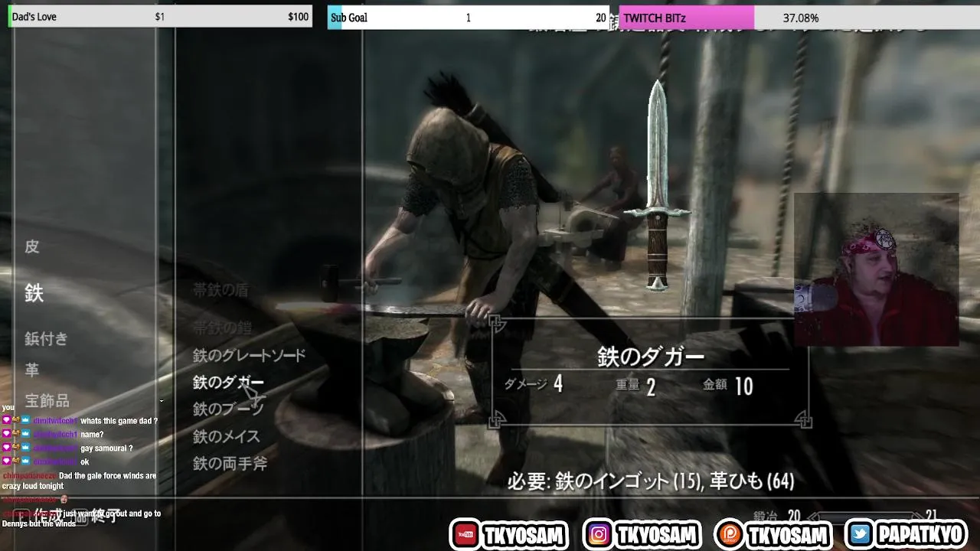Click the heart badge beside 'whats this game dad ?'
Image resolution: width=980 pixels, height=551 pixels.
coord(6,421)
